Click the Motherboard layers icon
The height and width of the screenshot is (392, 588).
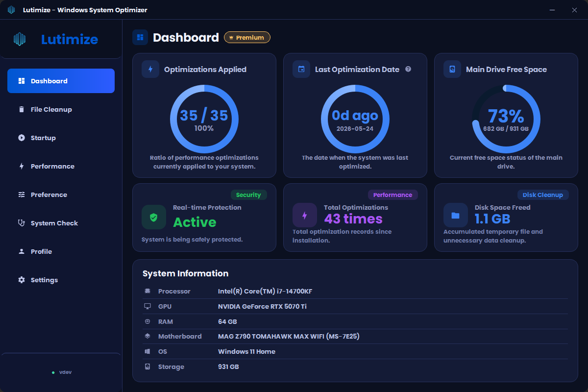pyautogui.click(x=147, y=337)
